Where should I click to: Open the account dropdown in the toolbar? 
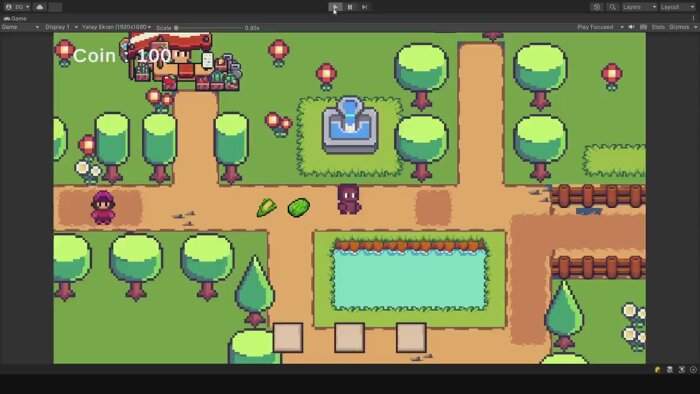(17, 7)
